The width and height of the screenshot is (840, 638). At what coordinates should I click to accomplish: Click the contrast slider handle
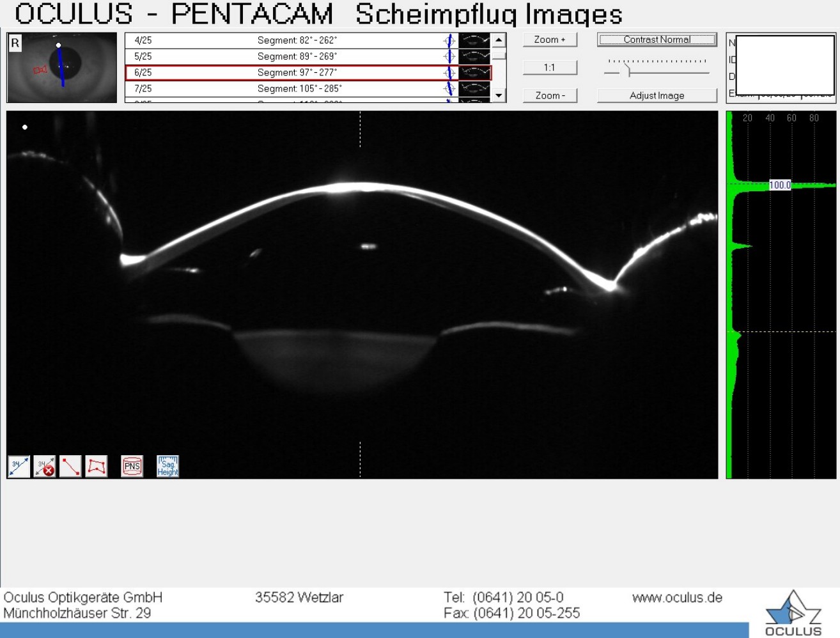(x=628, y=70)
